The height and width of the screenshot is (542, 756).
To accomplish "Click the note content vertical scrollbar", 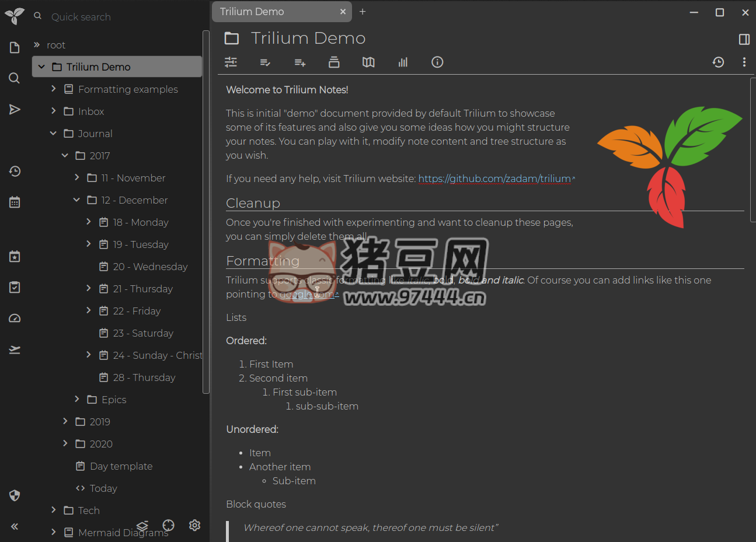I will click(752, 150).
